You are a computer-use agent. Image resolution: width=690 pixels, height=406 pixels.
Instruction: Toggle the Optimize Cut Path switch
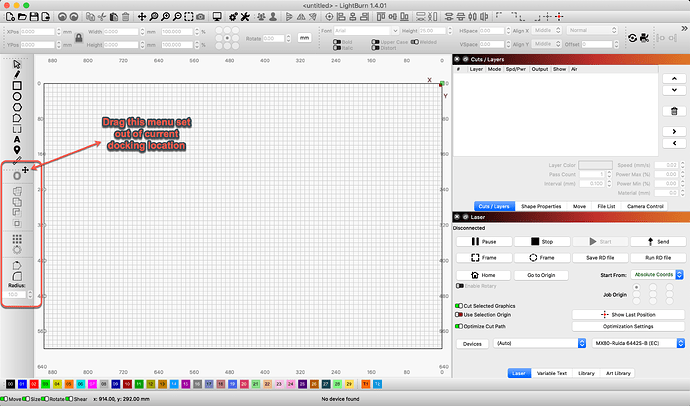click(x=459, y=326)
